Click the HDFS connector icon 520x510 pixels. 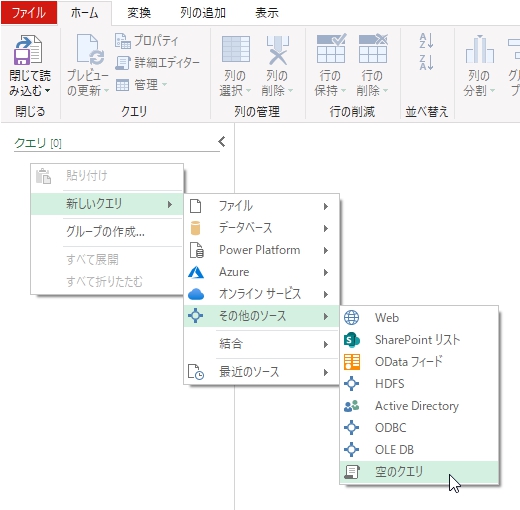pyautogui.click(x=351, y=384)
